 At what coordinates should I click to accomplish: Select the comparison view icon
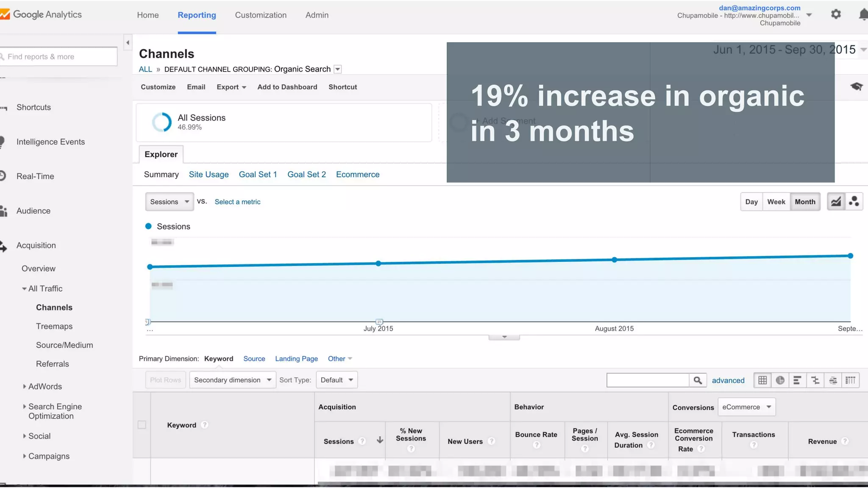tap(815, 380)
